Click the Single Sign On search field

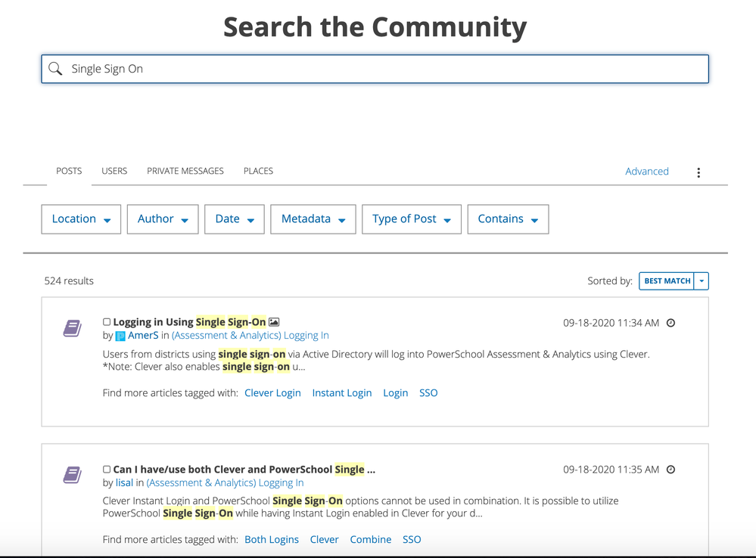click(x=375, y=69)
